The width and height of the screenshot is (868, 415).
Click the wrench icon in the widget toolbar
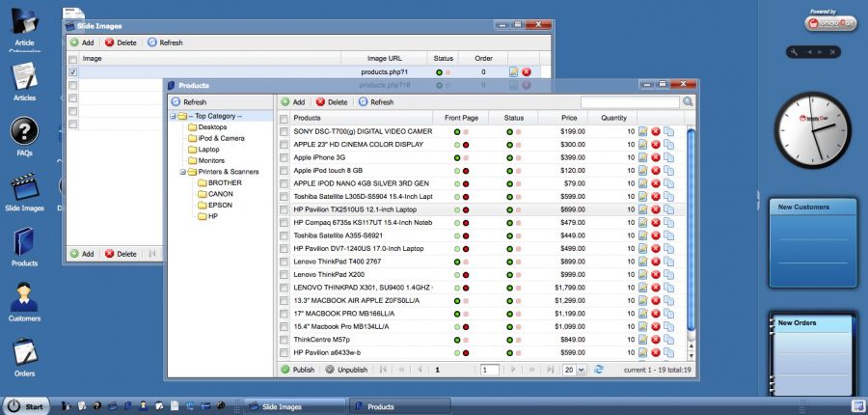pyautogui.click(x=795, y=52)
